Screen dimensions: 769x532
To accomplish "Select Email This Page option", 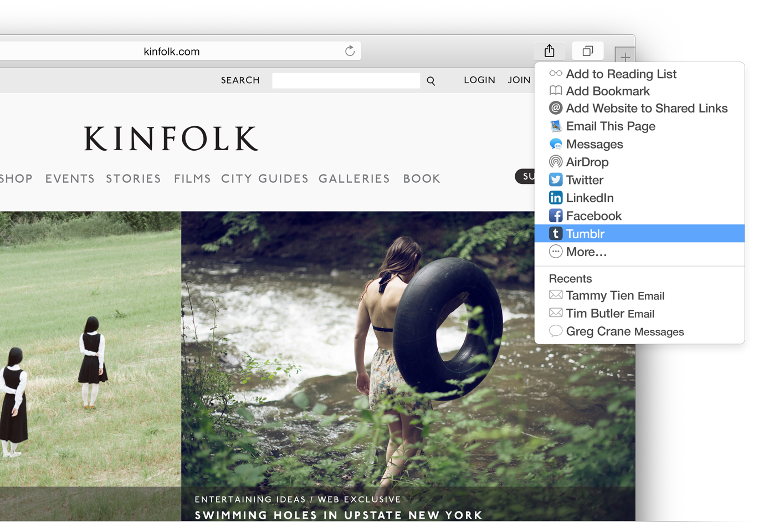I will click(639, 126).
